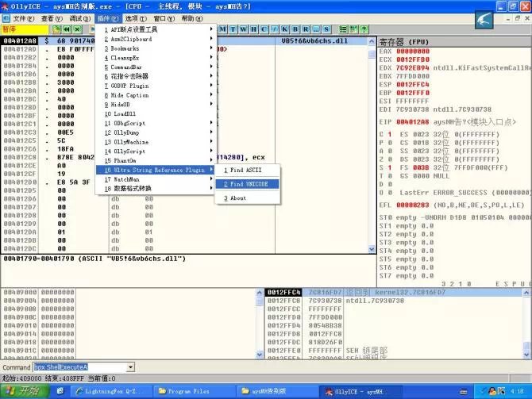
Task: Click the S source toolbar button
Action: point(326,29)
